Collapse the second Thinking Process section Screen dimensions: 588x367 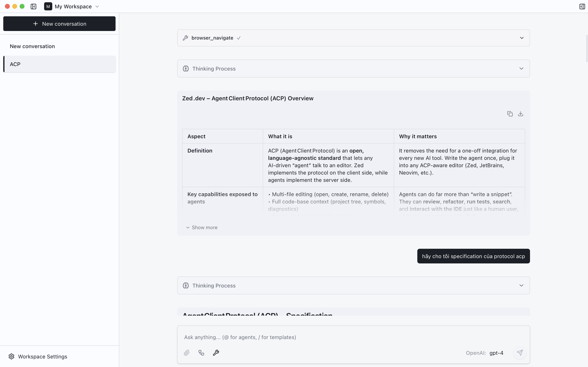coord(521,285)
